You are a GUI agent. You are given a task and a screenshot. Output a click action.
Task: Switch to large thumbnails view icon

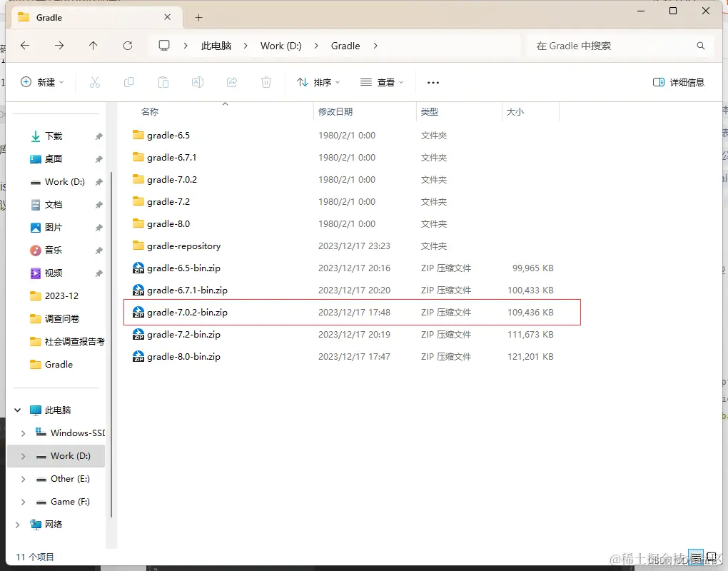point(711,556)
